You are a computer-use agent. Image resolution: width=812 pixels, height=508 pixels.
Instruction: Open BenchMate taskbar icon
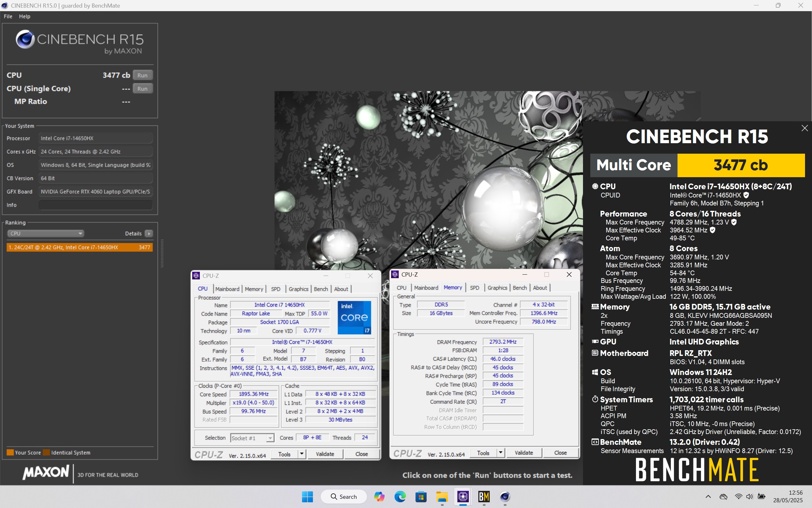484,497
